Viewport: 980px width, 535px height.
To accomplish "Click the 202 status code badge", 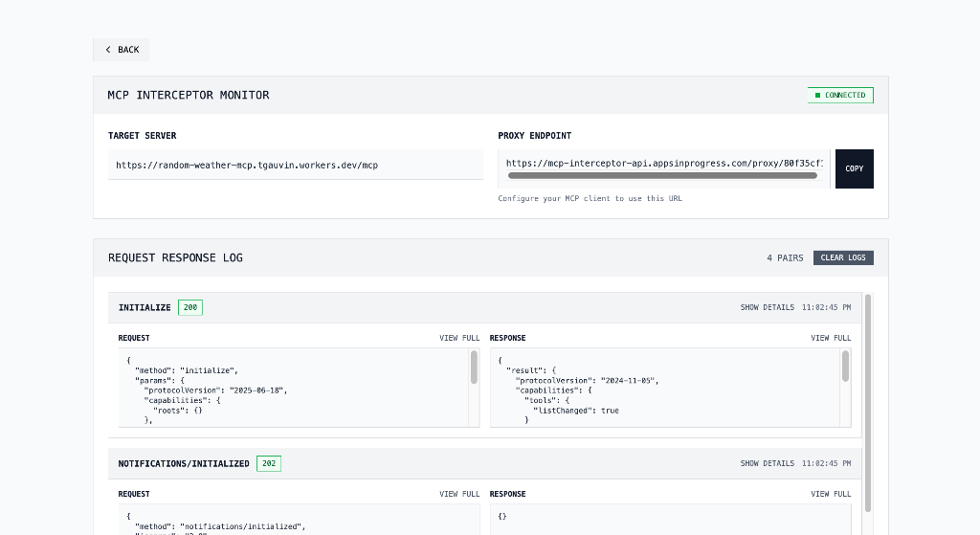I will pyautogui.click(x=269, y=463).
